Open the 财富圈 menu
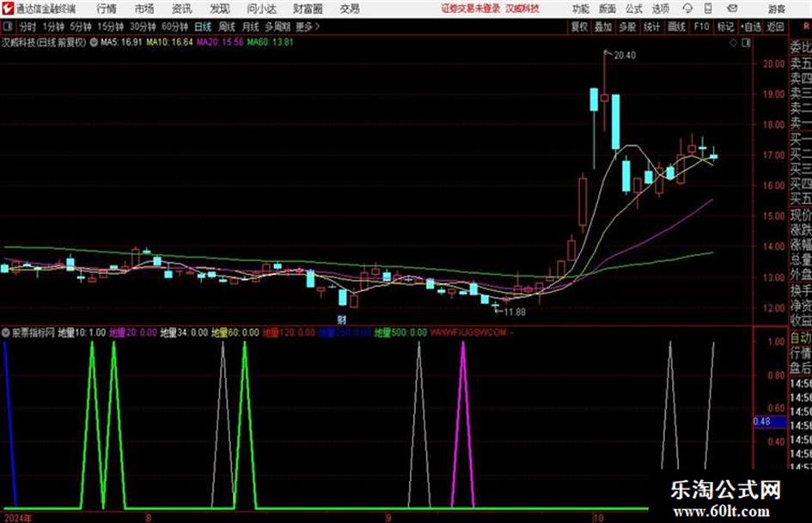The height and width of the screenshot is (523, 812). [308, 9]
